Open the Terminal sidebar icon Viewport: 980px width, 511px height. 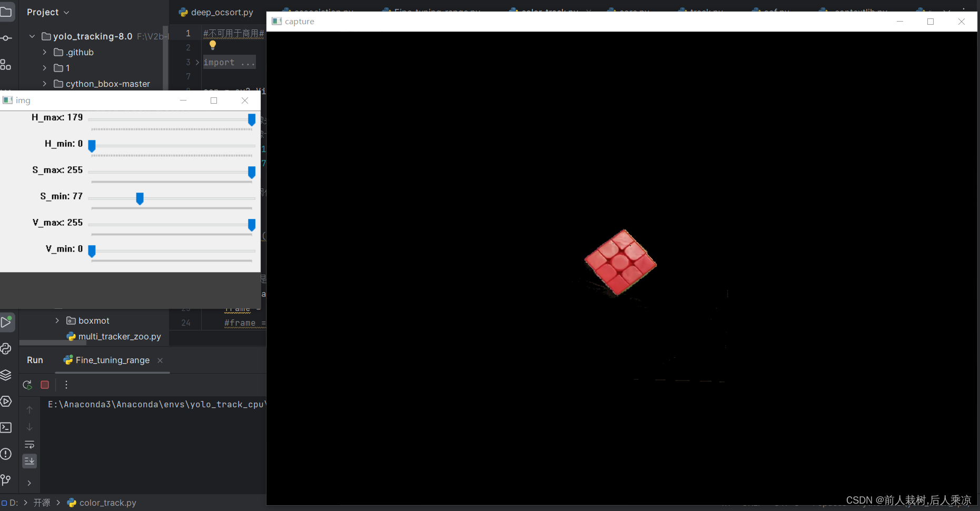[x=6, y=427]
